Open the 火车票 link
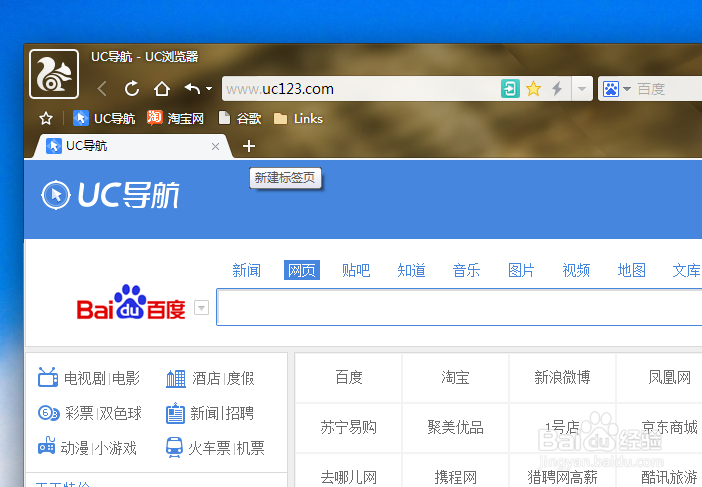The image size is (702, 487). [x=209, y=448]
